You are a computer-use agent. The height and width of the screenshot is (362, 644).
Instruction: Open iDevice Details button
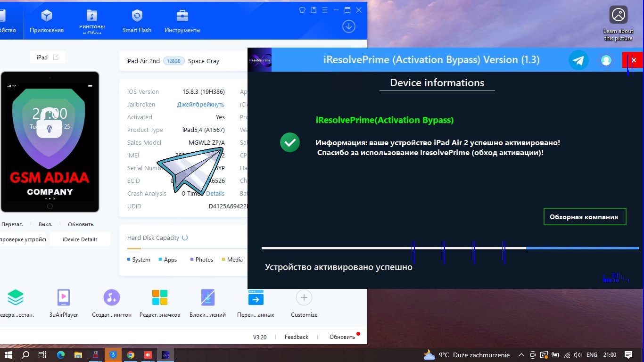tap(80, 239)
